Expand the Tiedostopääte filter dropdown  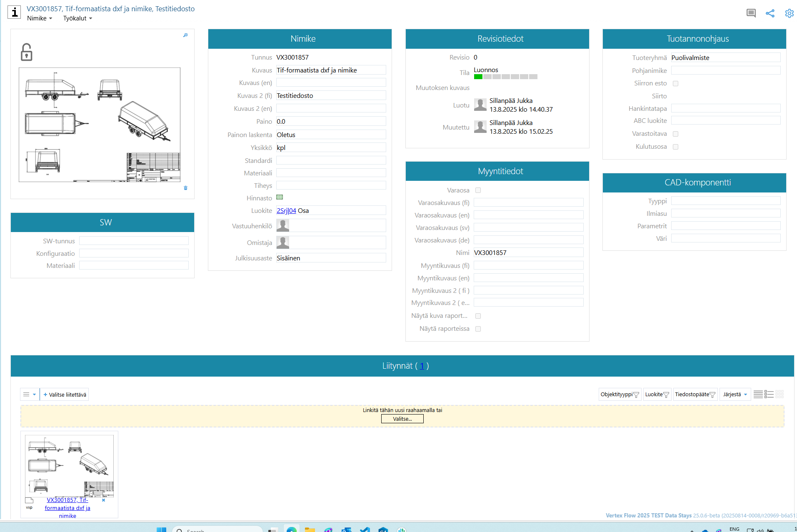pyautogui.click(x=695, y=395)
